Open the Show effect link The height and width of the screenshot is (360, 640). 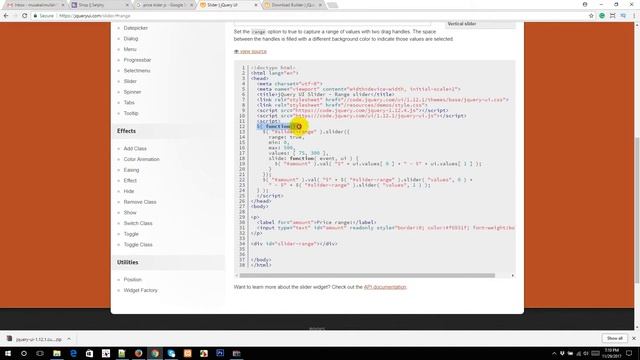(130, 213)
